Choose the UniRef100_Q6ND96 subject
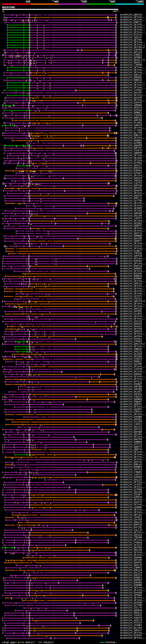This screenshot has width=146, height=644. (x=131, y=153)
